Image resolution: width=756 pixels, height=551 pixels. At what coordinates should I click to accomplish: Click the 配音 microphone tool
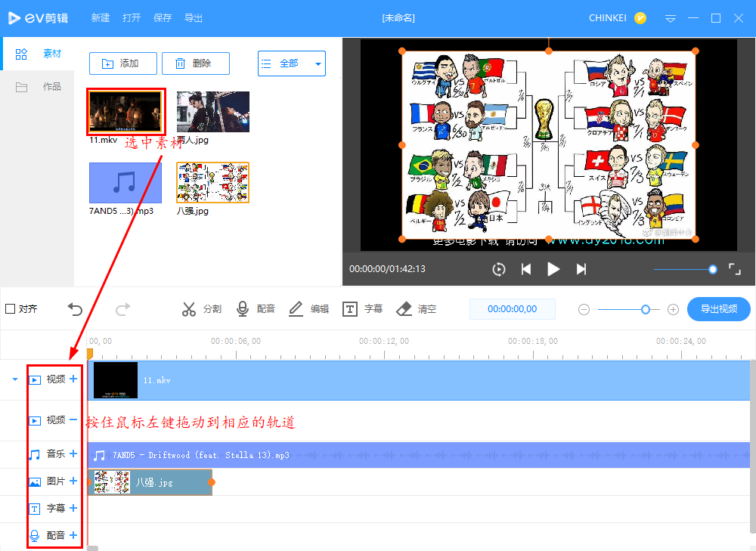coord(256,309)
